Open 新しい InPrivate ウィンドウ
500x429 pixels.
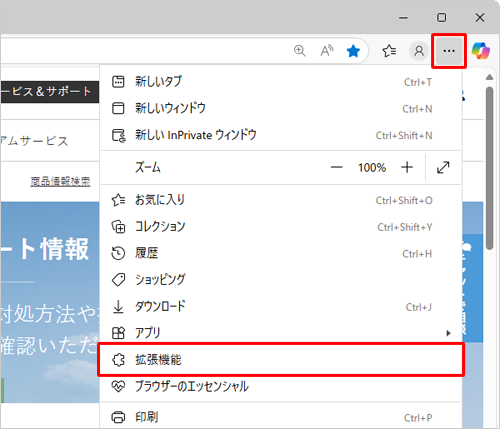[x=281, y=135]
